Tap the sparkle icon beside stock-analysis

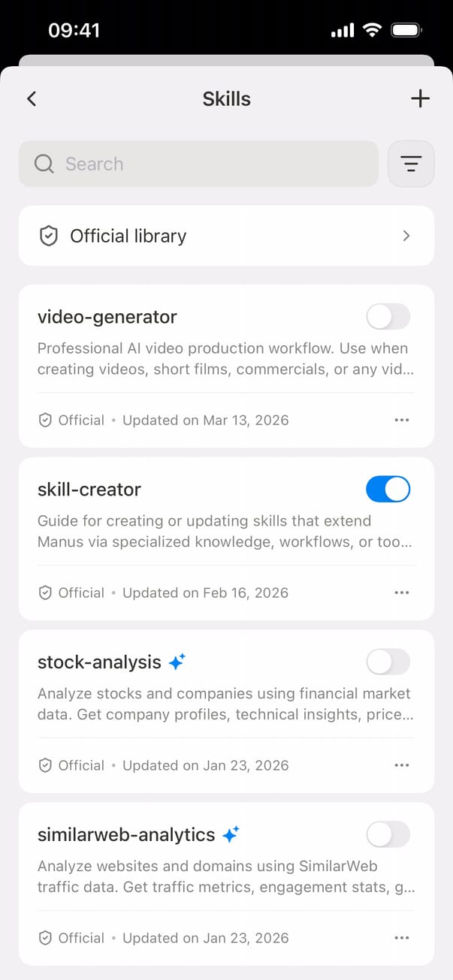pos(177,662)
